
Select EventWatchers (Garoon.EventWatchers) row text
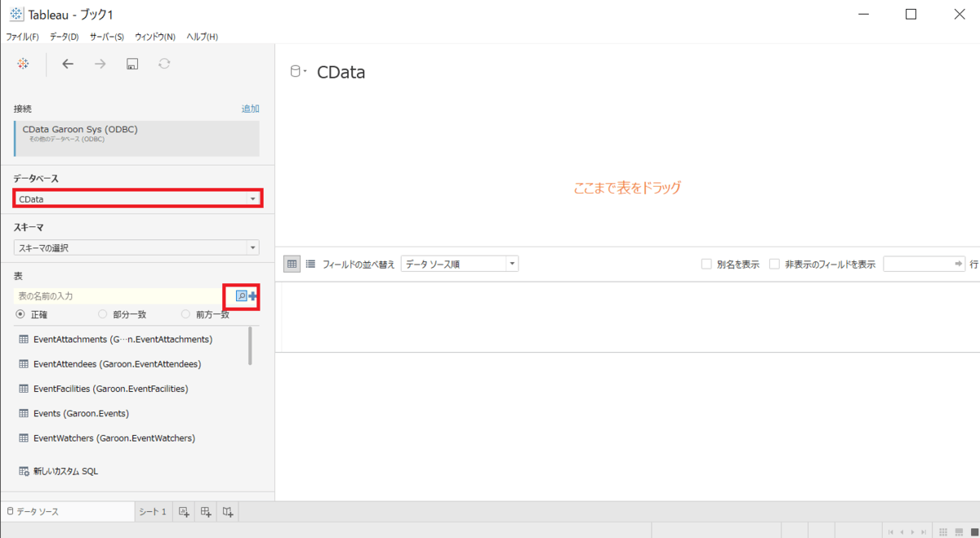click(114, 438)
